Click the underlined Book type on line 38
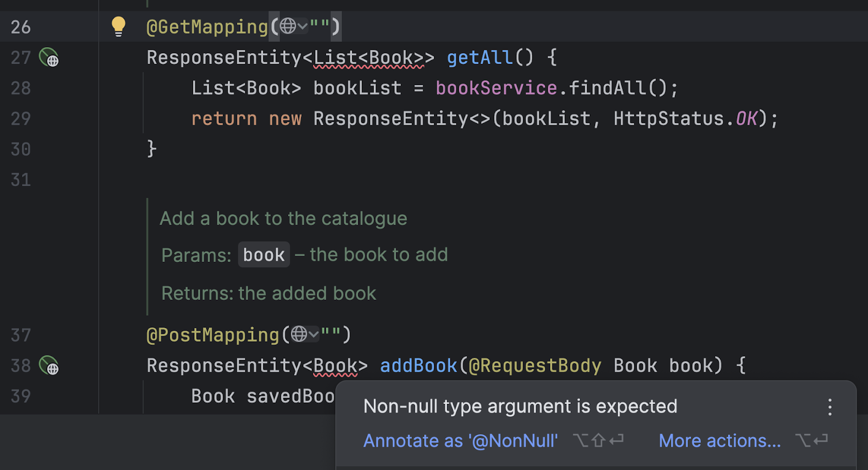 (335, 366)
